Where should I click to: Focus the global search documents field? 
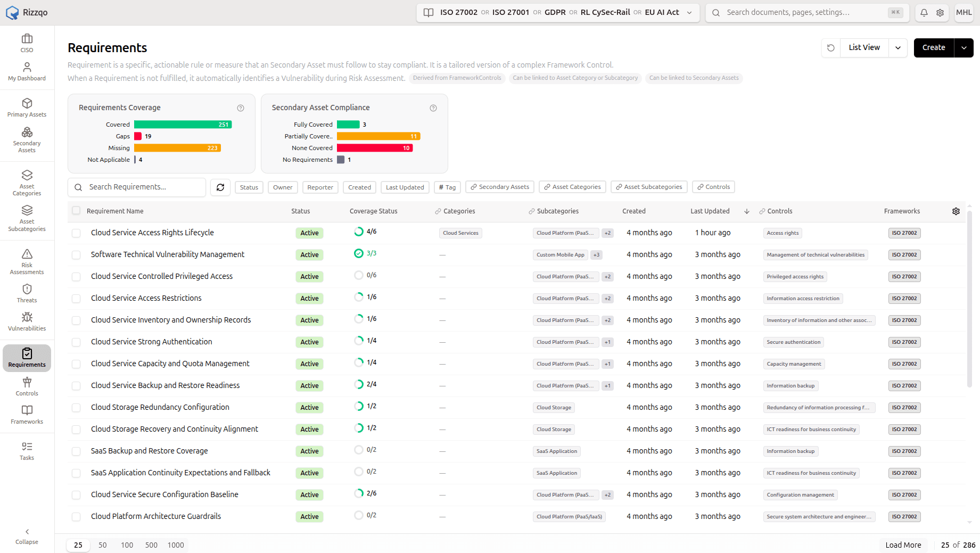tap(808, 12)
